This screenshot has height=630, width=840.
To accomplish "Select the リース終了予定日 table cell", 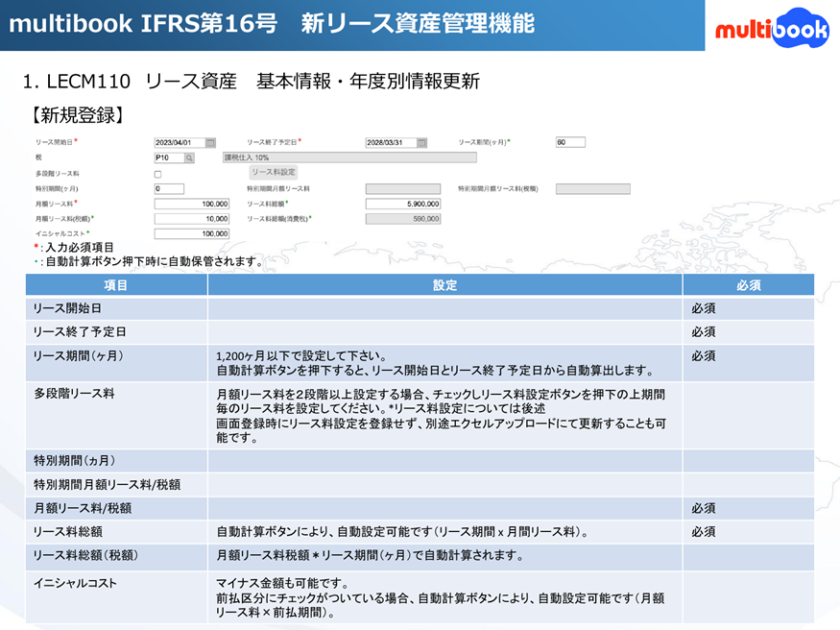I will coord(116,332).
